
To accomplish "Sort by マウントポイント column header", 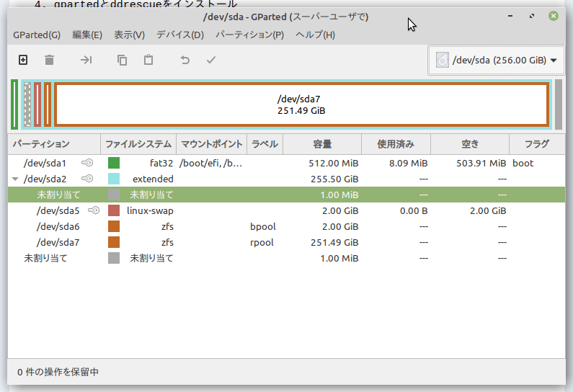I will (212, 144).
